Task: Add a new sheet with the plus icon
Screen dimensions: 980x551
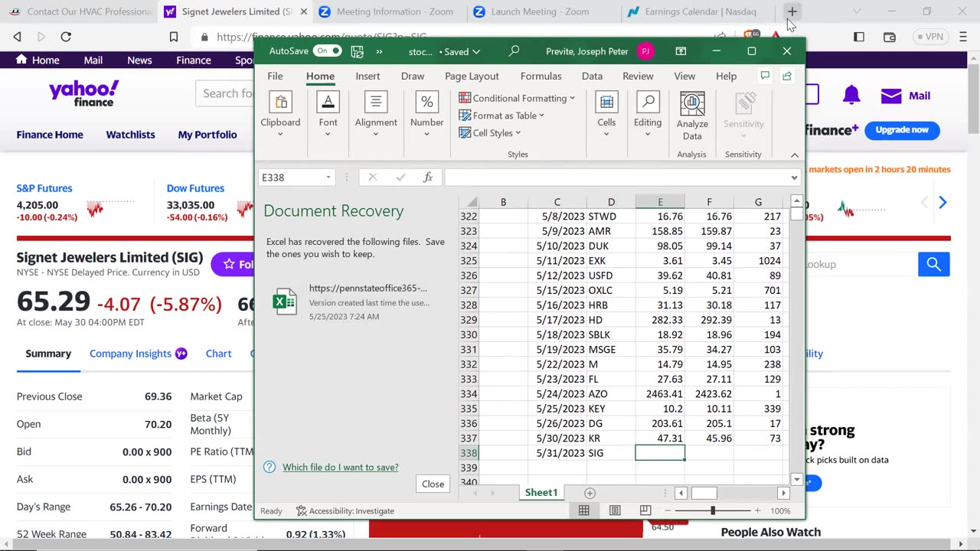Action: click(x=590, y=493)
